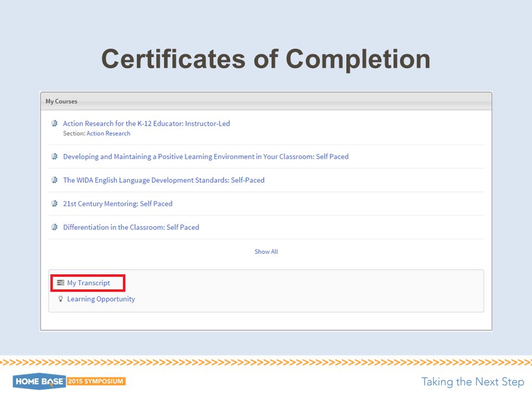
Task: Click the lightbulb icon for Learning Opportunity
Action: 60,299
